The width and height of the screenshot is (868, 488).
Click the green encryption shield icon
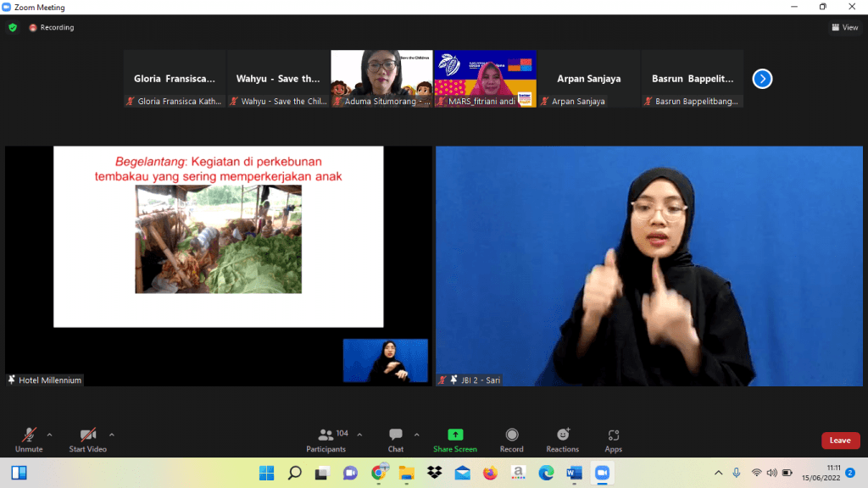13,27
